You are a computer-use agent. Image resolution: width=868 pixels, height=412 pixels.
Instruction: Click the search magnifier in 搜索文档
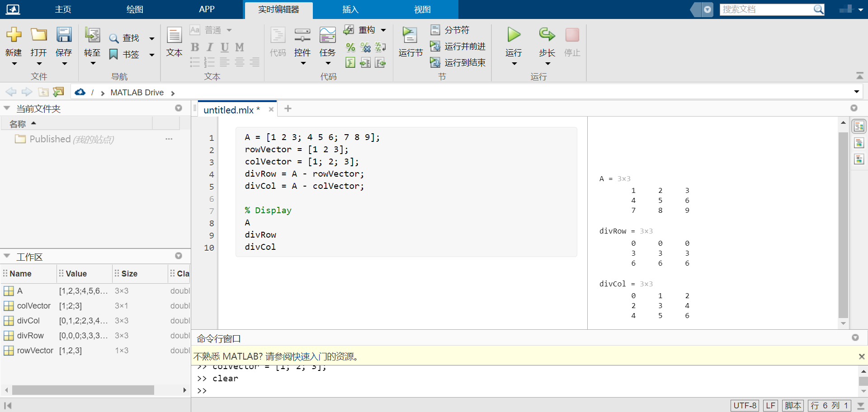[818, 9]
